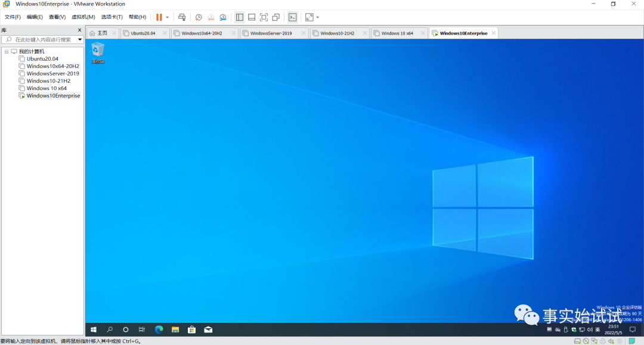
Task: Close the Windows 10 x64 tab
Action: tap(423, 33)
